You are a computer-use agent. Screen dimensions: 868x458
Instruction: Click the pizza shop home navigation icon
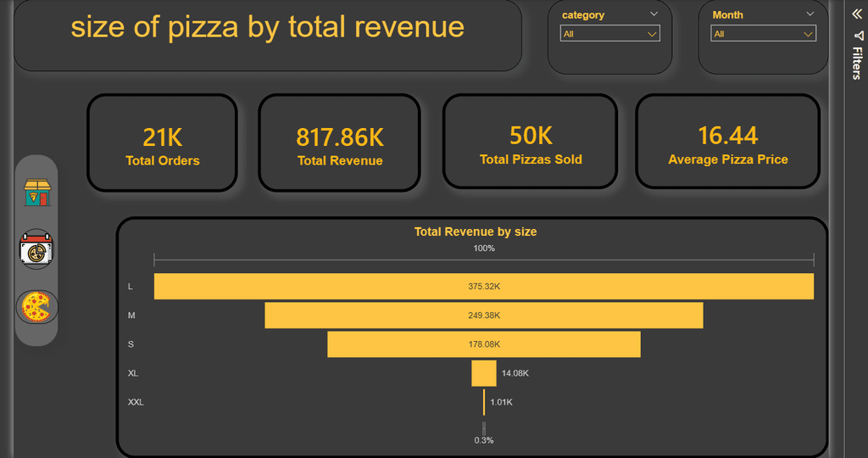(x=37, y=193)
